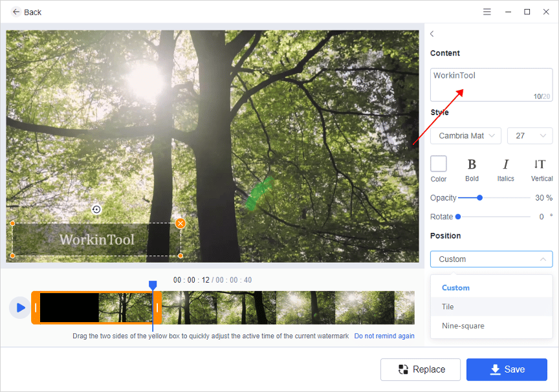Remove watermark with orange X icon
Screen dimensions: 559x392
pyautogui.click(x=181, y=223)
